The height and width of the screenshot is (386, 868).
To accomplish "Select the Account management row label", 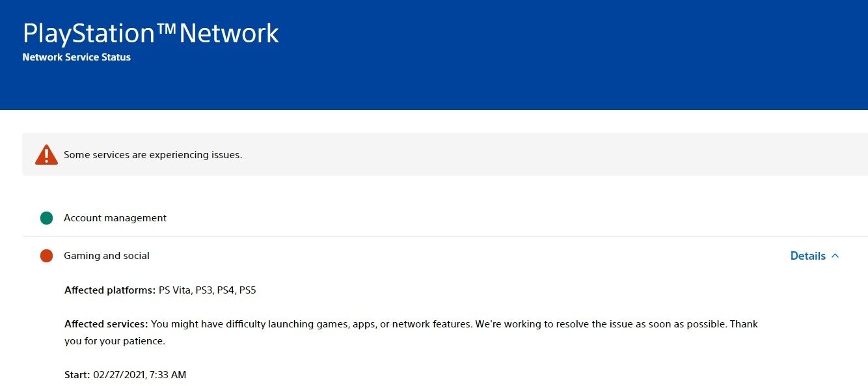I will coord(115,218).
